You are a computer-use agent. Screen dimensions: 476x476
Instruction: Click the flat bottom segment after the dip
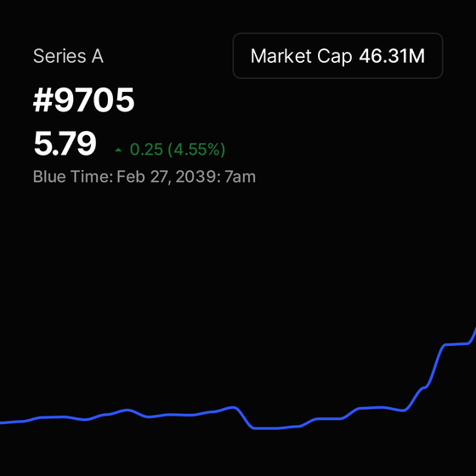[x=265, y=428]
